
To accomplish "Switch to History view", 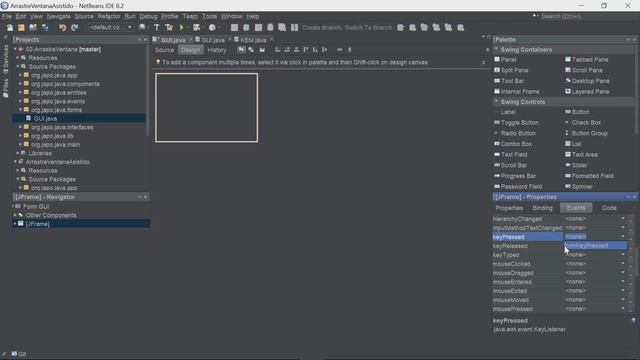I will [x=217, y=50].
